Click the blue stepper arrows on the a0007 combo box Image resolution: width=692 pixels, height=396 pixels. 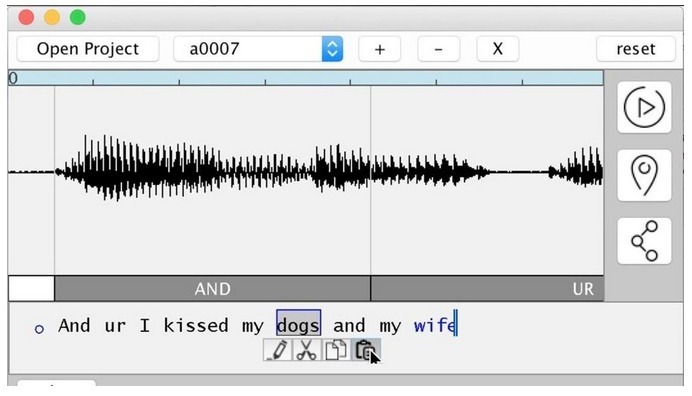tap(332, 49)
